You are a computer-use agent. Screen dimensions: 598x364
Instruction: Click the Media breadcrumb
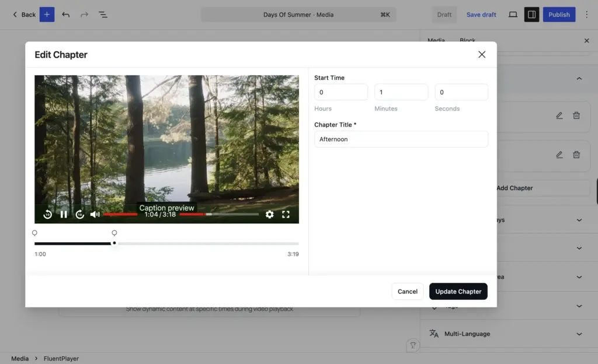[20, 358]
